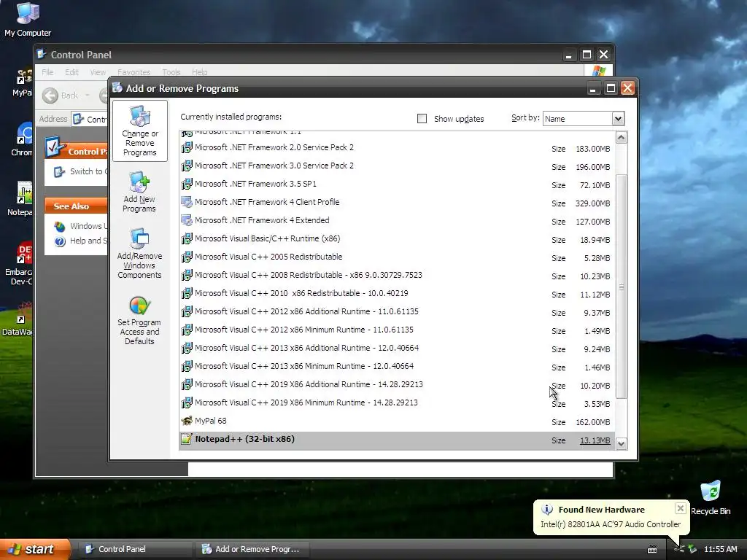Open the File menu in Control Panel

coord(47,72)
